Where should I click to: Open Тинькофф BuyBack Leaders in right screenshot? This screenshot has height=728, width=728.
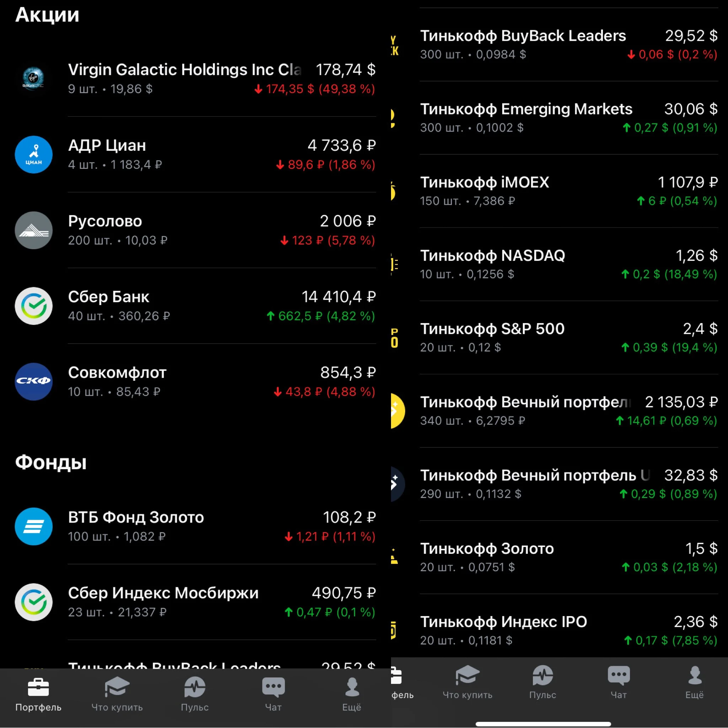click(523, 36)
